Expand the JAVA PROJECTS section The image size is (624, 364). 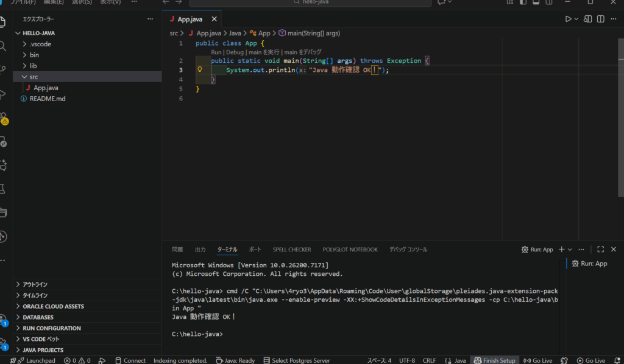pos(43,350)
